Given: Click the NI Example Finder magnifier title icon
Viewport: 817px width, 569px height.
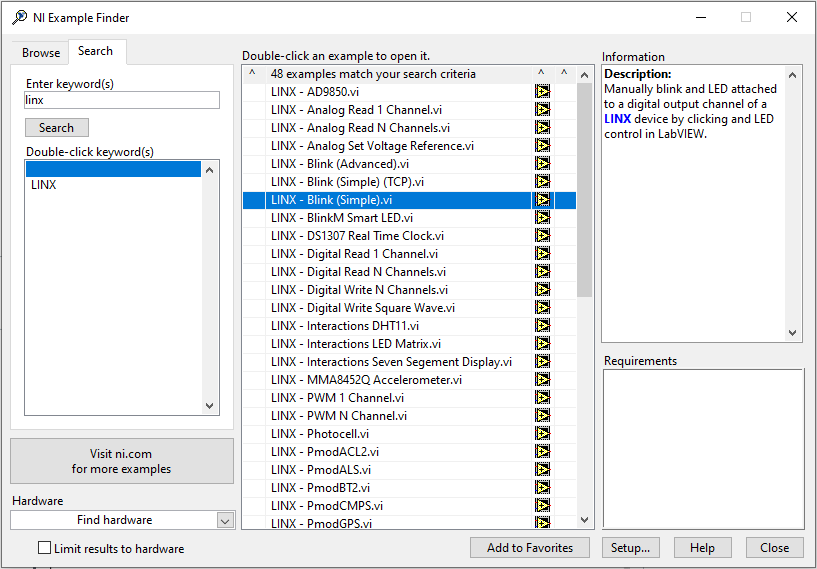Looking at the screenshot, I should point(19,17).
